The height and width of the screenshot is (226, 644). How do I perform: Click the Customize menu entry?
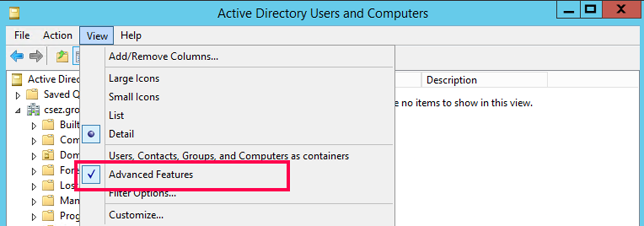[x=136, y=215]
